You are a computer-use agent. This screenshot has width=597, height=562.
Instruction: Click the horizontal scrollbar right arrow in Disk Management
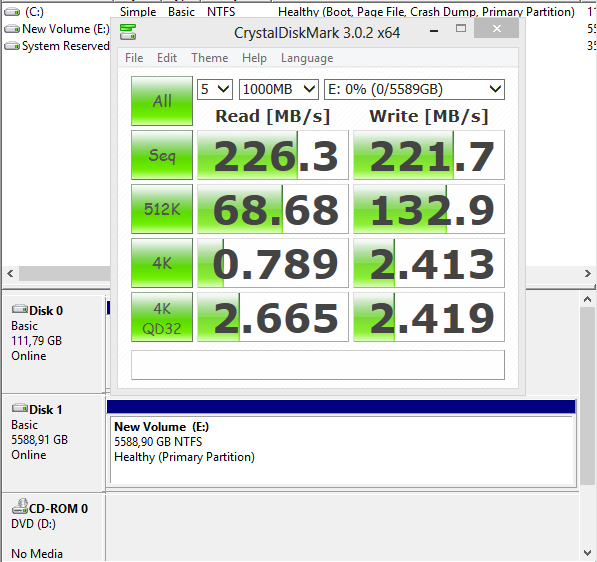pos(587,273)
